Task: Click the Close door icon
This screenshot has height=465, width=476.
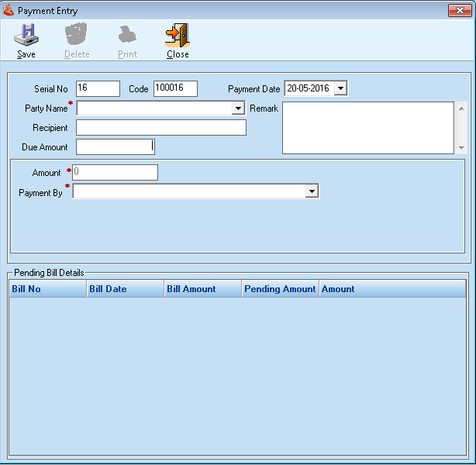Action: tap(178, 36)
